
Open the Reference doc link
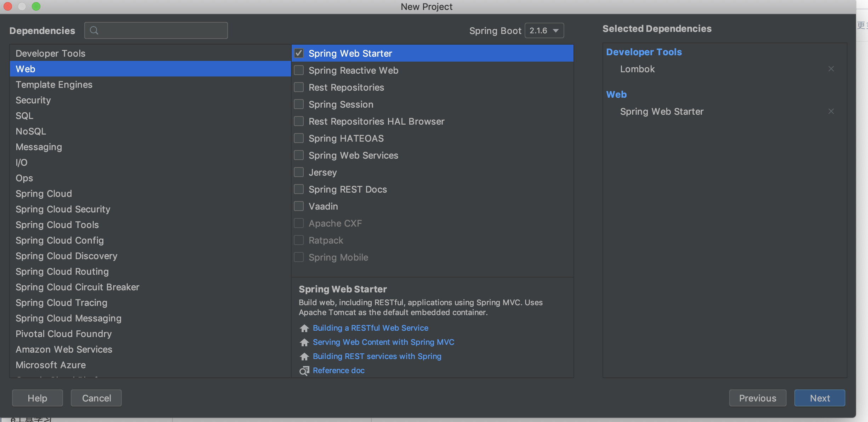338,370
